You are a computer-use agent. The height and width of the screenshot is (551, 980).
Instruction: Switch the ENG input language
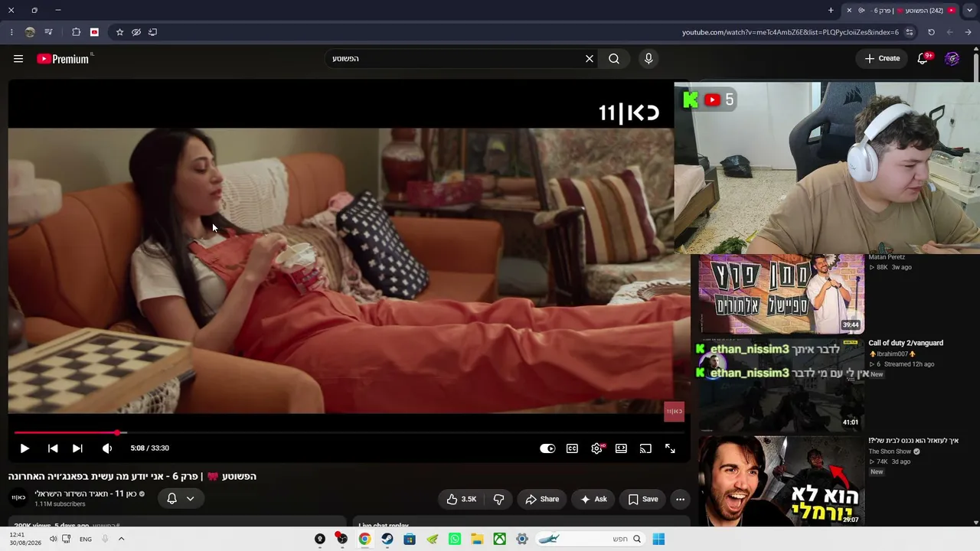click(x=86, y=539)
